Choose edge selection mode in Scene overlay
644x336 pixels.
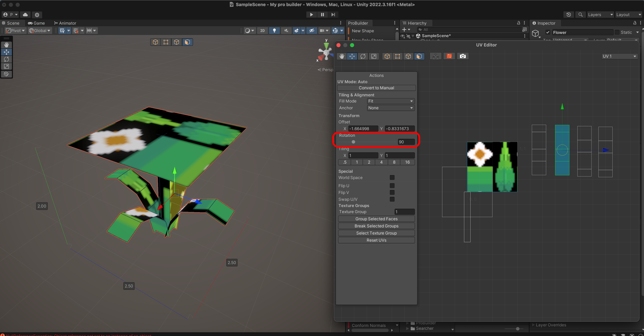tap(177, 42)
